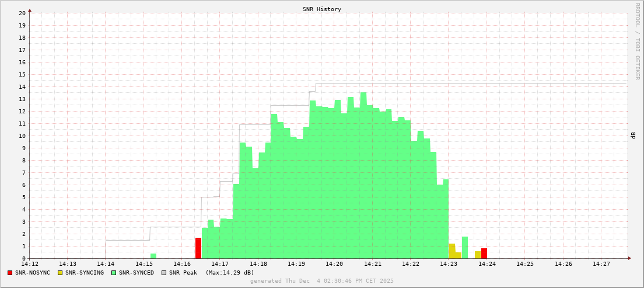Click the small green bar after 14:15
The height and width of the screenshot is (288, 644).
click(x=153, y=256)
